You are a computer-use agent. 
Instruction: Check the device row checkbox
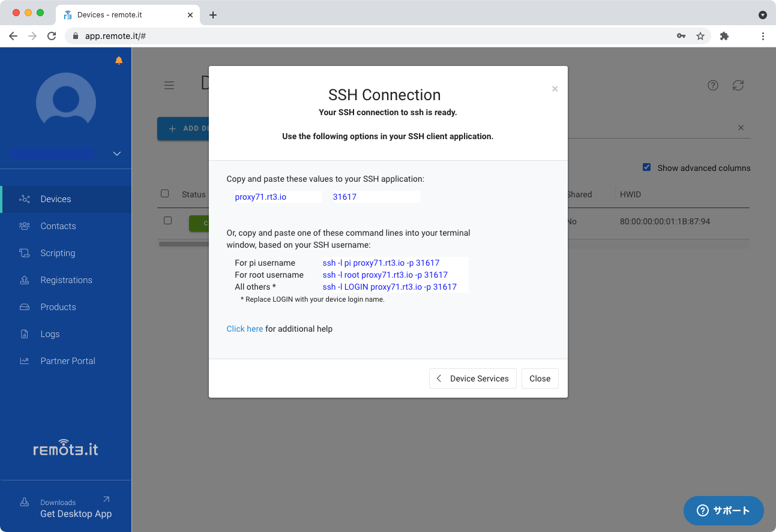pos(168,221)
